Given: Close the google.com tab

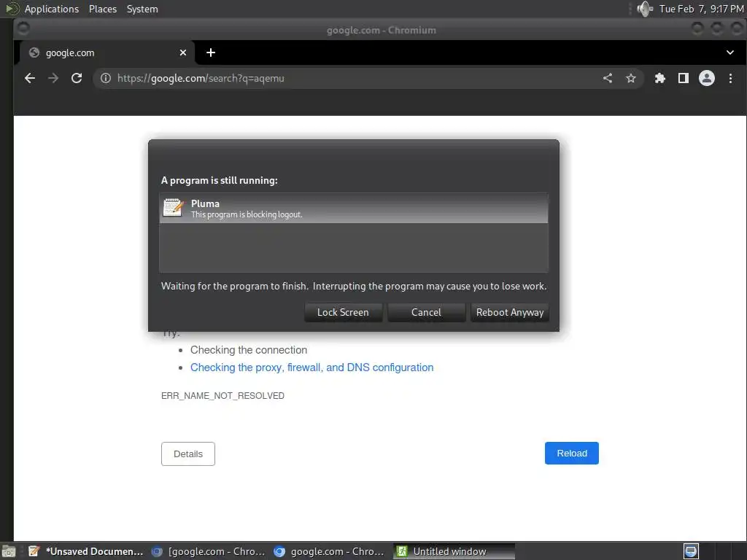Looking at the screenshot, I should pos(183,52).
